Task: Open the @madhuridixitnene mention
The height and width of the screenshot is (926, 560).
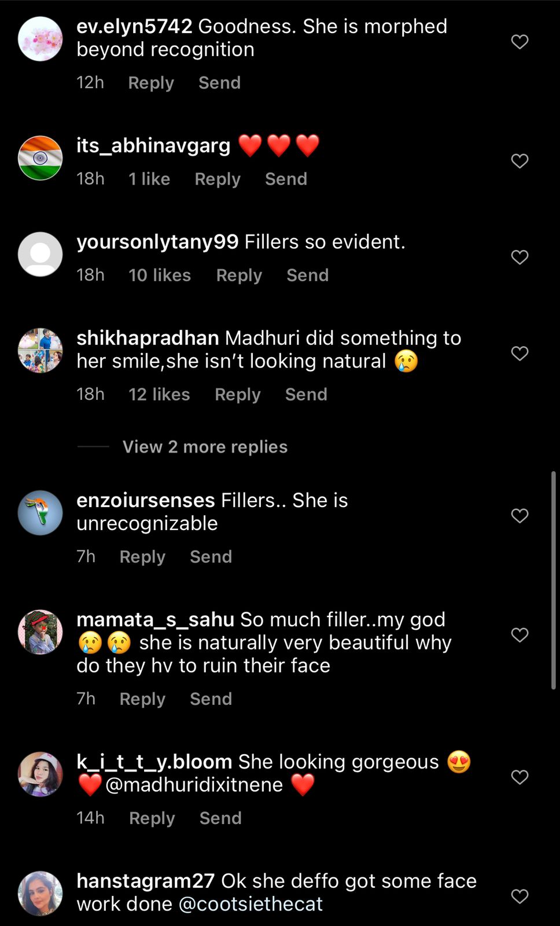Action: click(x=194, y=785)
